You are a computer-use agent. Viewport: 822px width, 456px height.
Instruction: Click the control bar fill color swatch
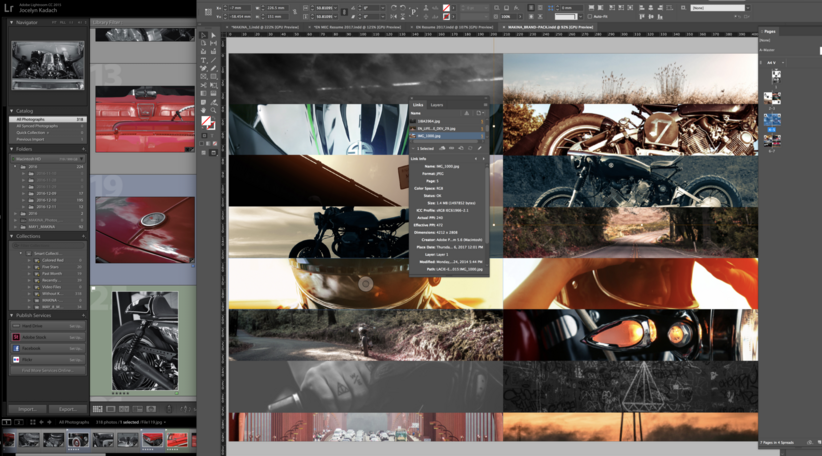coord(446,8)
